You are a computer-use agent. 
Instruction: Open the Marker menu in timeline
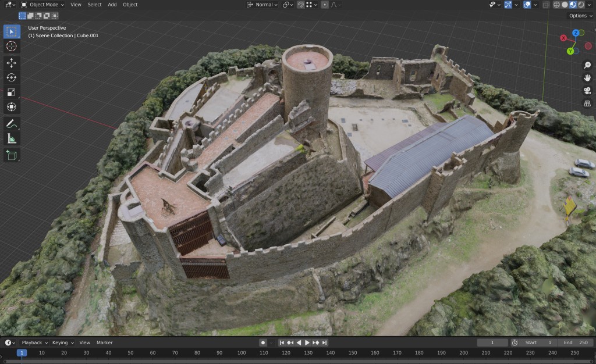tap(105, 343)
